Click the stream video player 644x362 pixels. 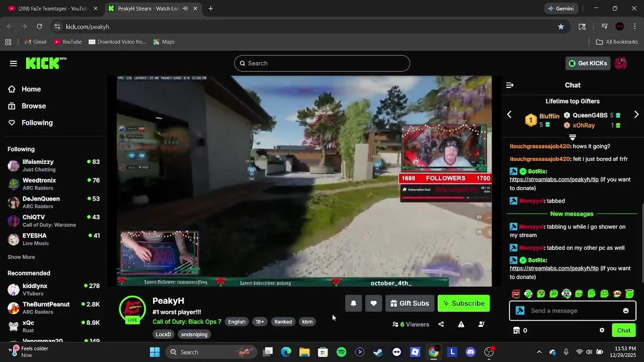pyautogui.click(x=304, y=181)
